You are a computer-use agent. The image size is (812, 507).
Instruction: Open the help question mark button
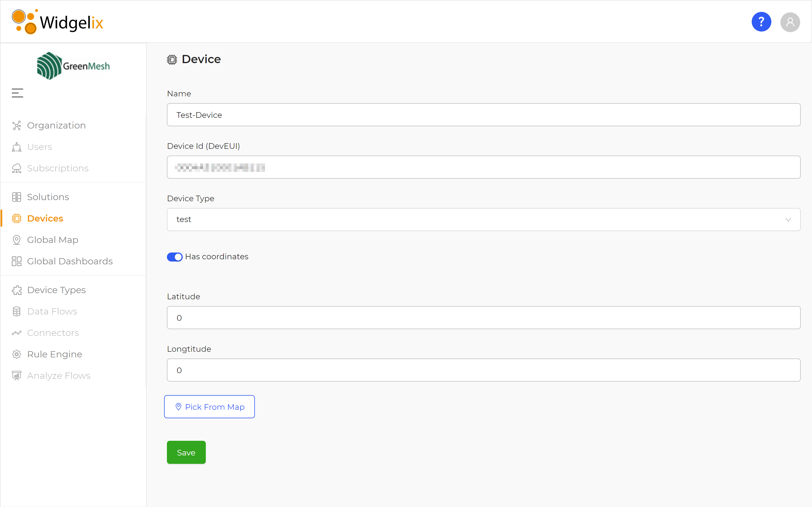click(x=761, y=21)
